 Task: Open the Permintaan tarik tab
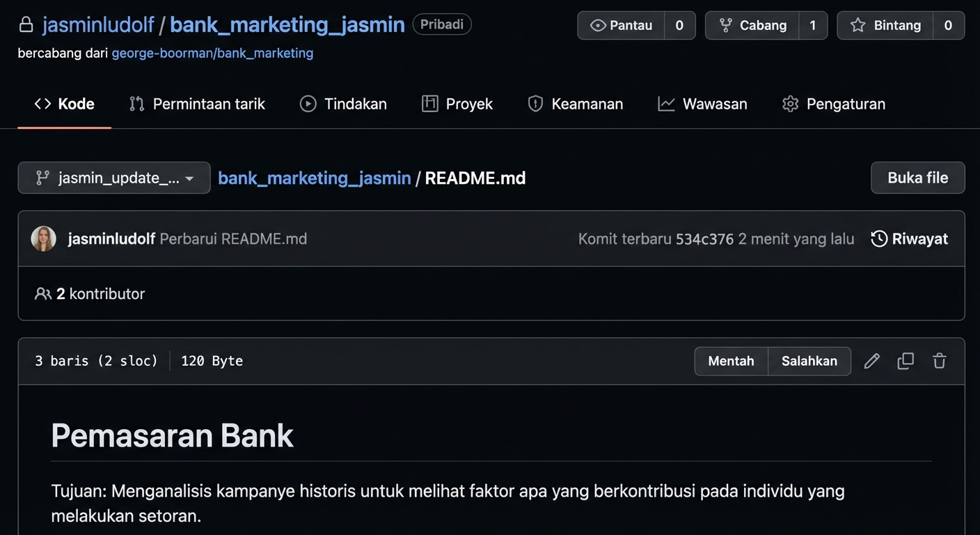click(x=197, y=104)
